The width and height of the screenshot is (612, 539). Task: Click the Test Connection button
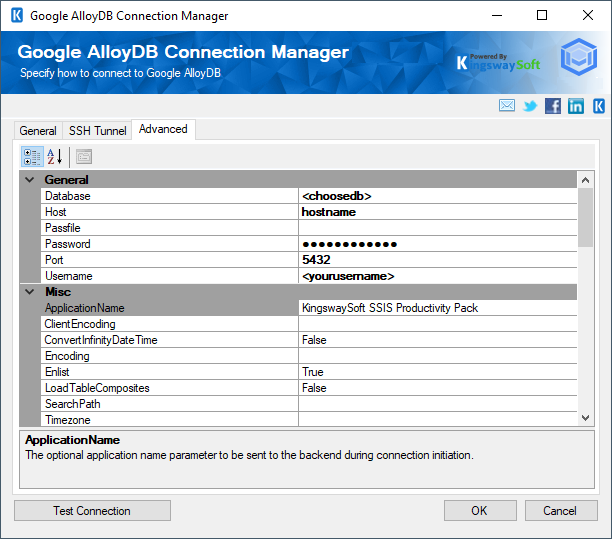pos(92,511)
